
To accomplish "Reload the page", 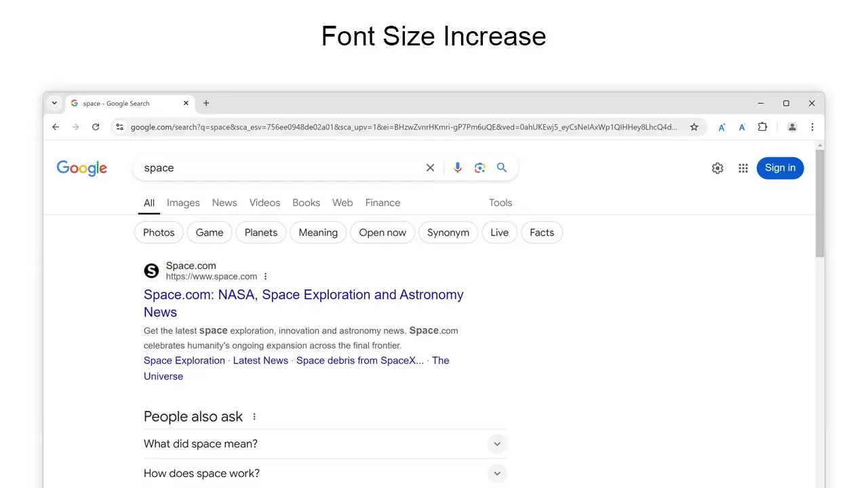I will coord(96,127).
